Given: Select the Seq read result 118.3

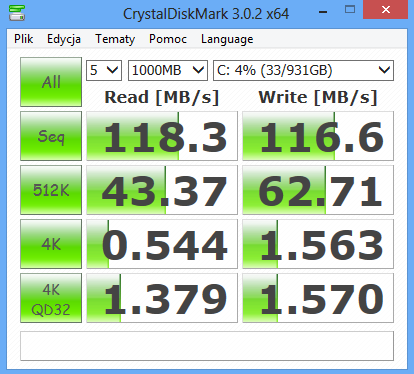Looking at the screenshot, I should point(162,136).
